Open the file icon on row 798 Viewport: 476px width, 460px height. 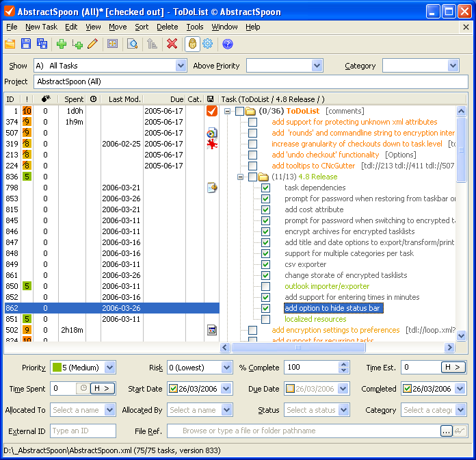(212, 188)
